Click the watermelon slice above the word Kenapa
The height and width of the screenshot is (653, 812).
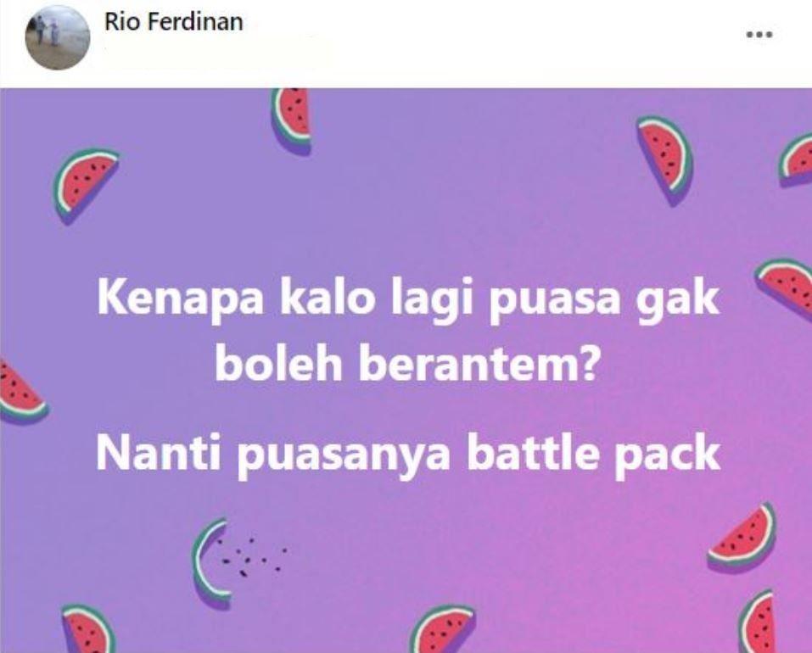pos(86,187)
